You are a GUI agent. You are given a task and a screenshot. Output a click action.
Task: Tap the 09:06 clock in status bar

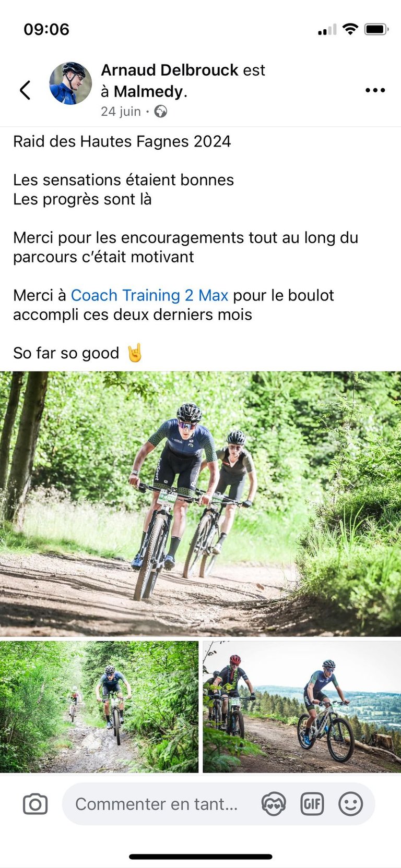pos(46,29)
